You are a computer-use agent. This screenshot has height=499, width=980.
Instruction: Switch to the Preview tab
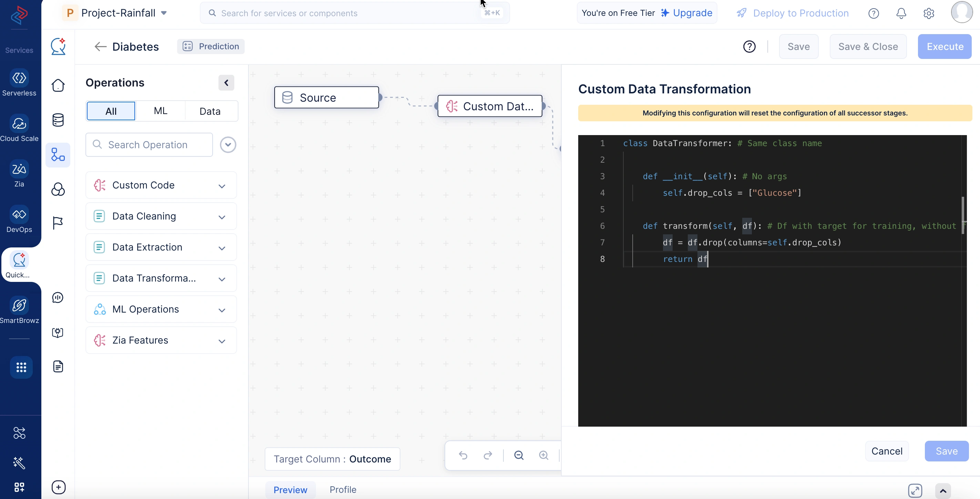point(290,489)
